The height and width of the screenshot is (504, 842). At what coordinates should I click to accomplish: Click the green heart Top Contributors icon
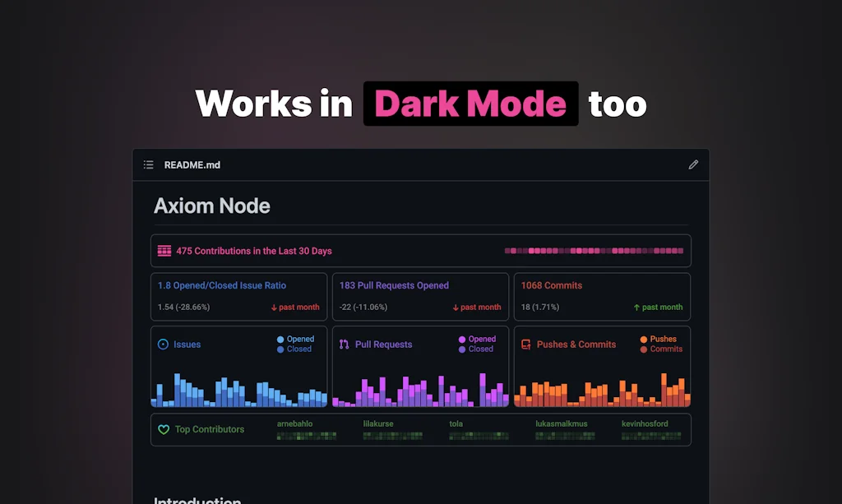click(164, 429)
